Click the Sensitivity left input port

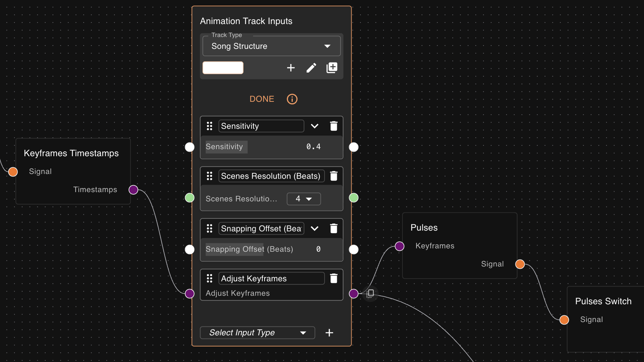(190, 147)
